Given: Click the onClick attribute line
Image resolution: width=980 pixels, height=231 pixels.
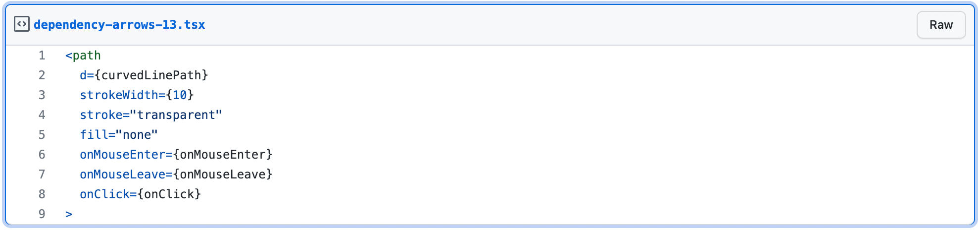Looking at the screenshot, I should point(141,194).
